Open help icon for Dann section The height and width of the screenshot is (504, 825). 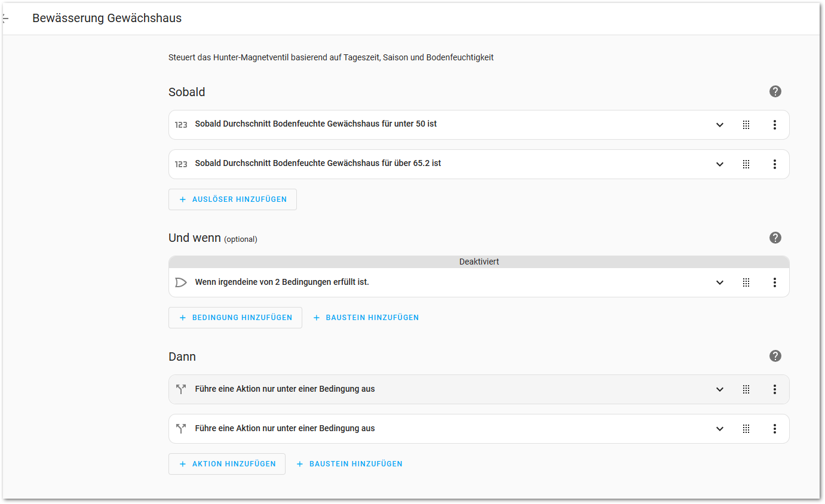775,356
